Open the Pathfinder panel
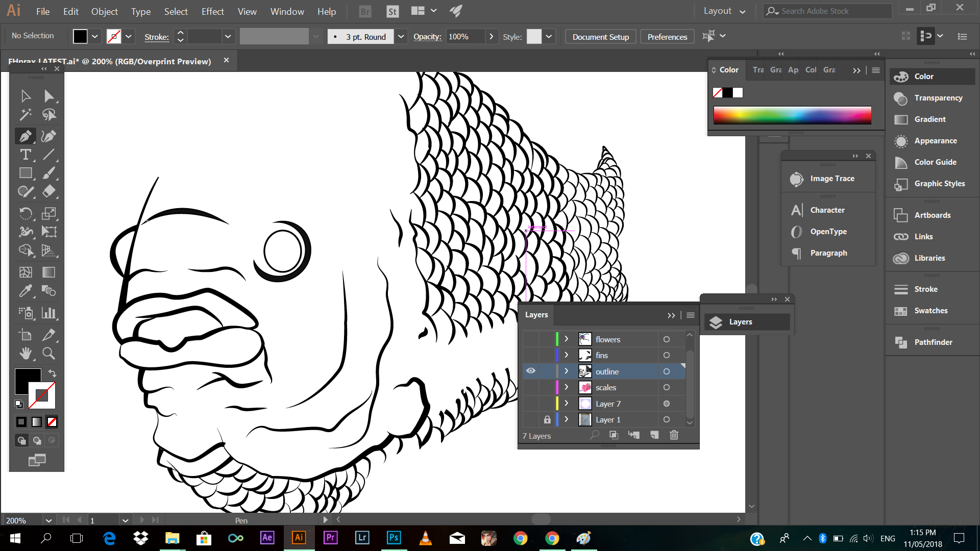Image resolution: width=980 pixels, height=551 pixels. [933, 342]
